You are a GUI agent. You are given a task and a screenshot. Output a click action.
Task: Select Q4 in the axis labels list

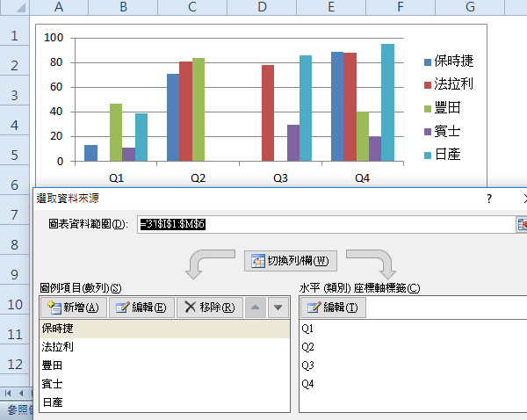tap(307, 384)
